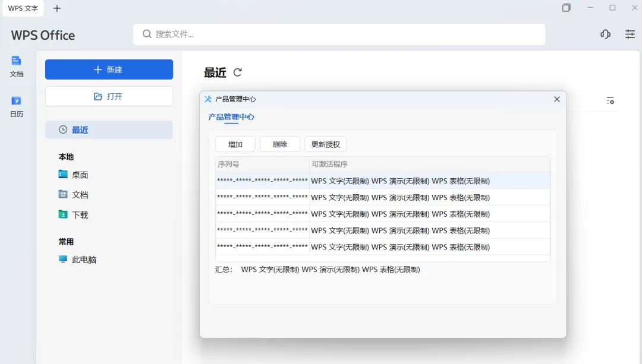Open the settings sliders icon at top right
This screenshot has width=642, height=364.
[630, 34]
